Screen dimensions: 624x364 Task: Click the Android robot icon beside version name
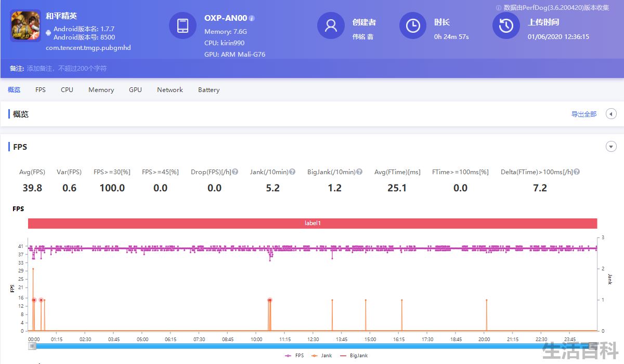click(48, 33)
